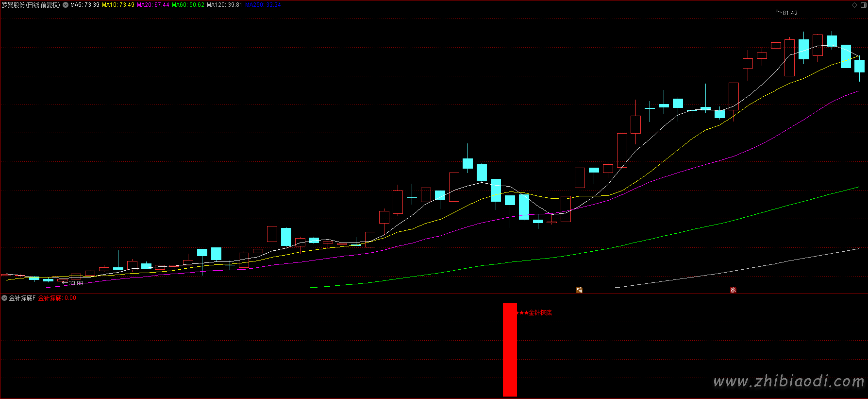Select the MA120 label in header
Screen dimensions: 868x399
[x=224, y=5]
